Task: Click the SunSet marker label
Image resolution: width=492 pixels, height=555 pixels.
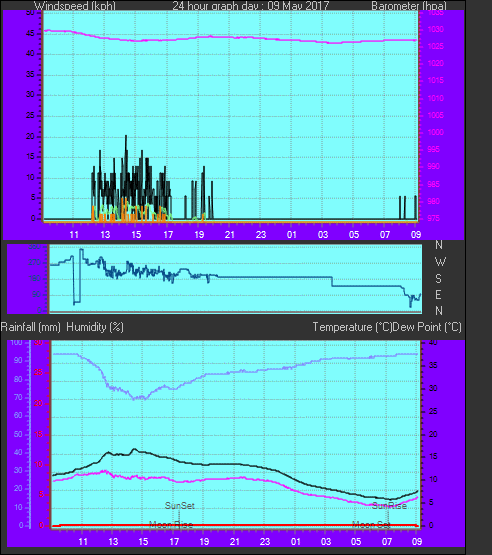Action: click(x=180, y=506)
